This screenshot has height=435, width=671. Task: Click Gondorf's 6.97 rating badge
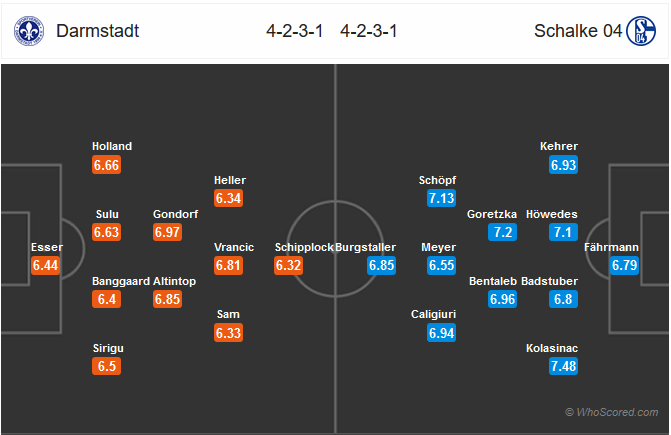(167, 232)
